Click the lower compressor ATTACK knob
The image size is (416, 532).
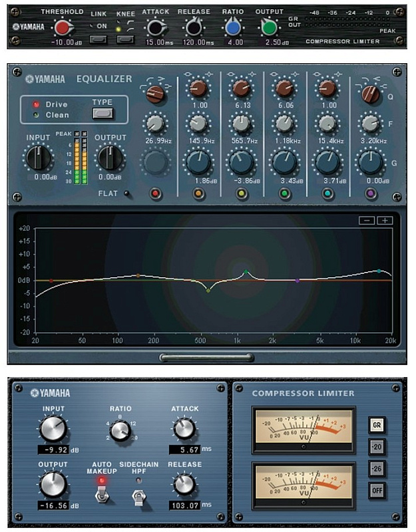184,428
